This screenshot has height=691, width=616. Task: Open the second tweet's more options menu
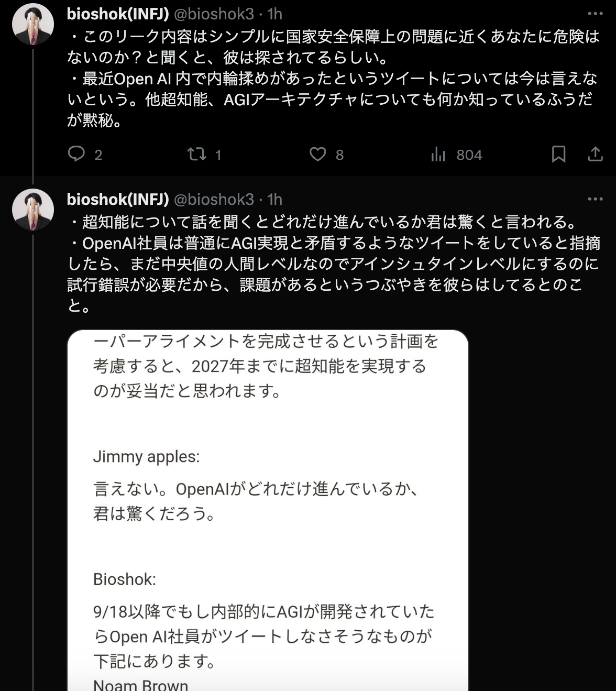pos(595,199)
